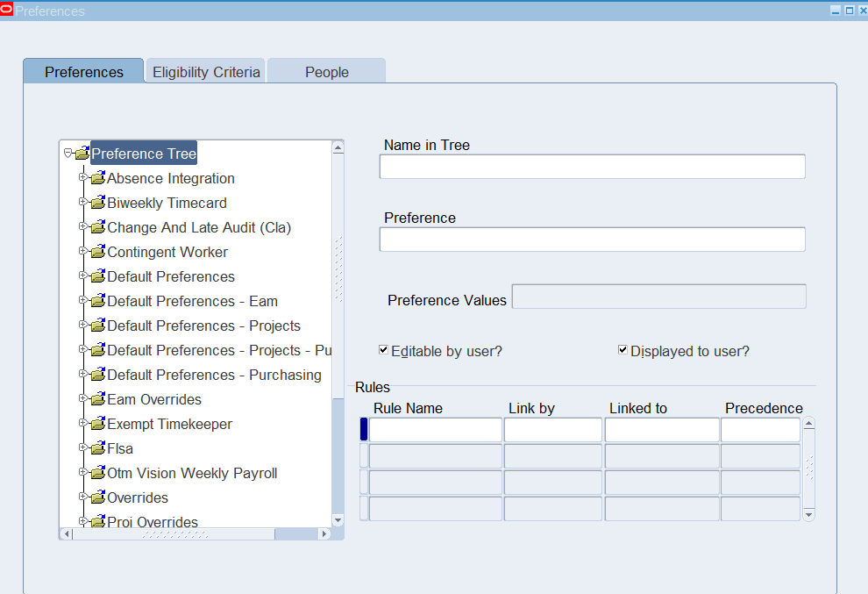Viewport: 868px width, 594px height.
Task: Toggle the Editable by user checkbox
Action: coord(383,350)
